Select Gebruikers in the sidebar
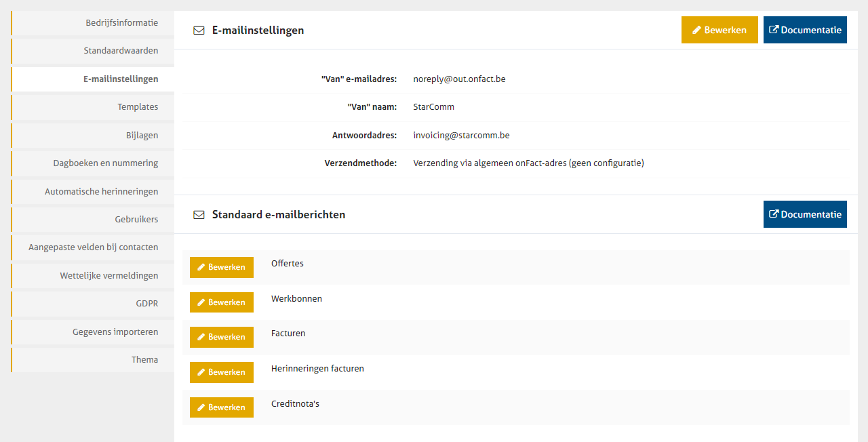 click(x=136, y=220)
